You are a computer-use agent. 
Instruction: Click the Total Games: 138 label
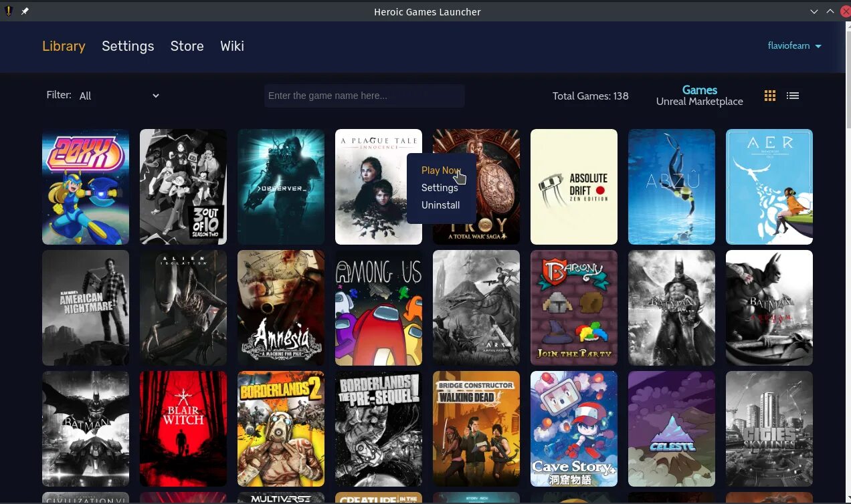590,96
